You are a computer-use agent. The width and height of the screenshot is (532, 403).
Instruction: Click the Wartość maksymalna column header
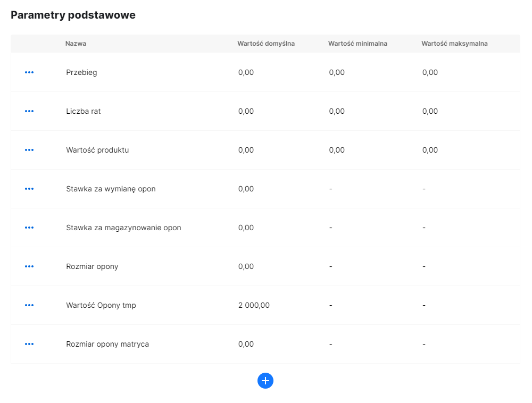454,44
